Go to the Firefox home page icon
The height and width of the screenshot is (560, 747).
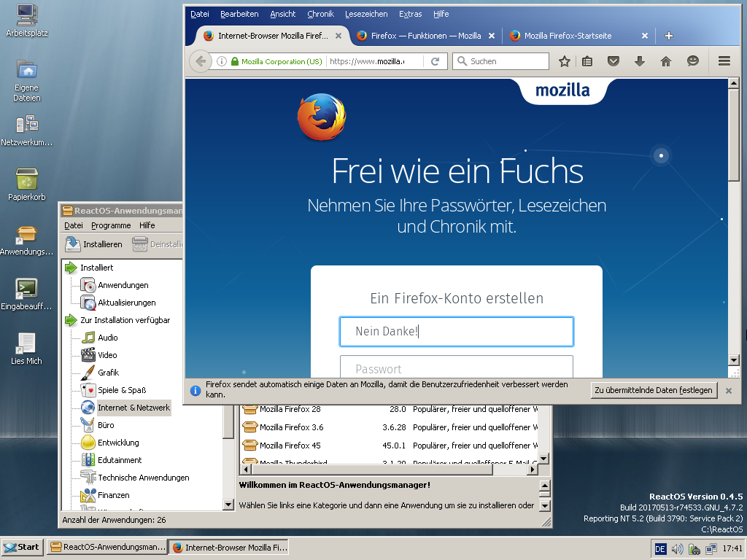[665, 62]
